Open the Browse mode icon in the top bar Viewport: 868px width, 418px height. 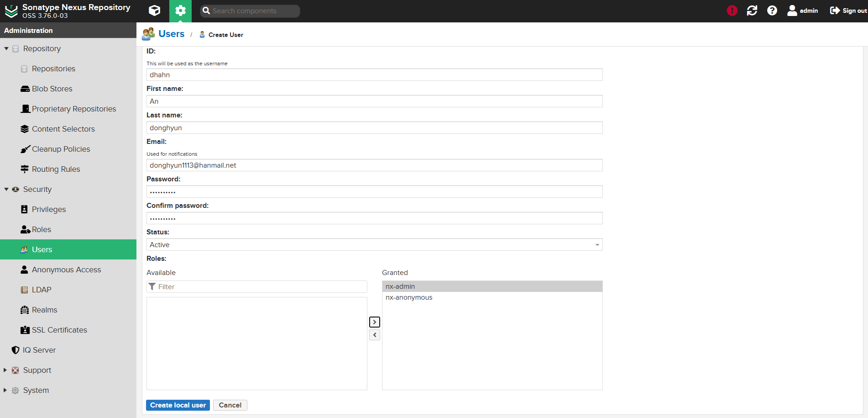(x=154, y=11)
